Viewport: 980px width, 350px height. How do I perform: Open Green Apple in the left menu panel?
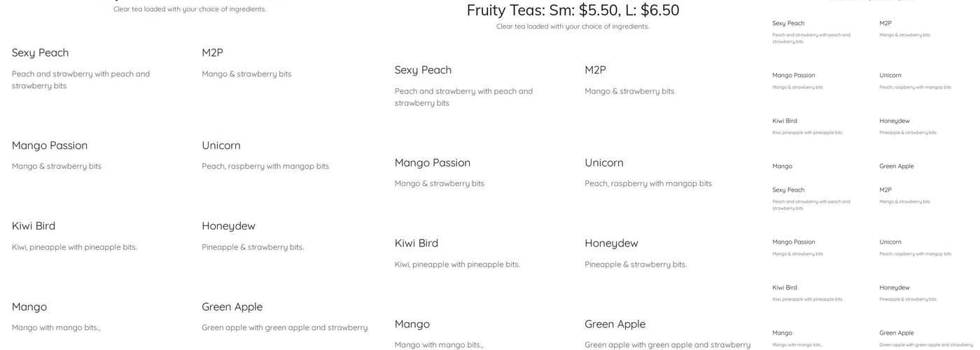click(232, 307)
